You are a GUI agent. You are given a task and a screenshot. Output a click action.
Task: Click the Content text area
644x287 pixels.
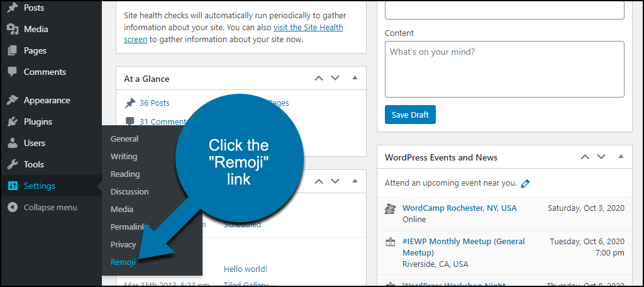point(504,69)
